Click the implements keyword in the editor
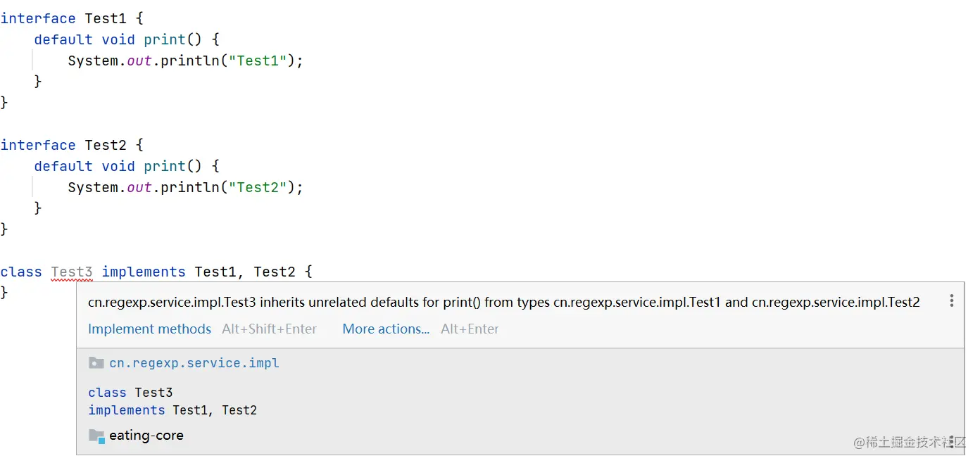Image resolution: width=980 pixels, height=463 pixels. (144, 272)
